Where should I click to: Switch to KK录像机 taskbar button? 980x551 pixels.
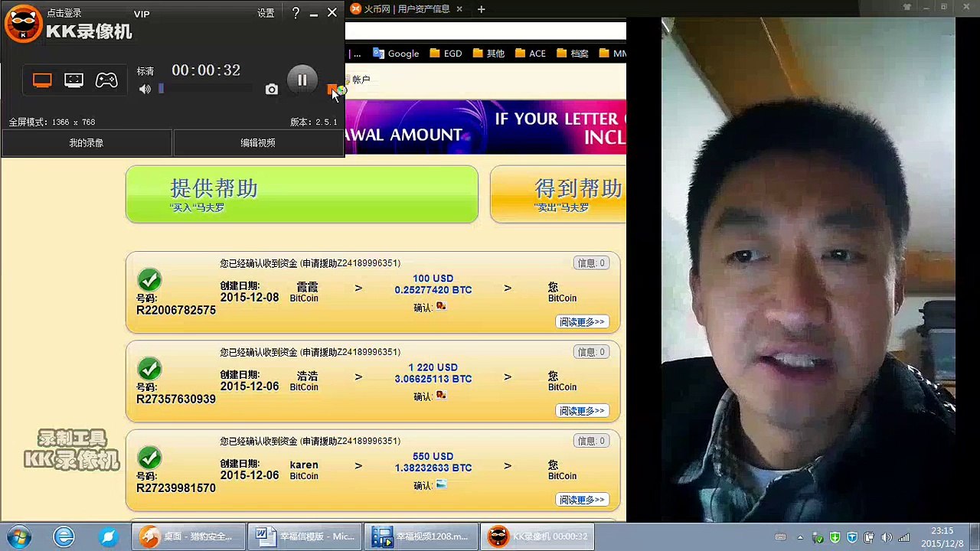537,536
